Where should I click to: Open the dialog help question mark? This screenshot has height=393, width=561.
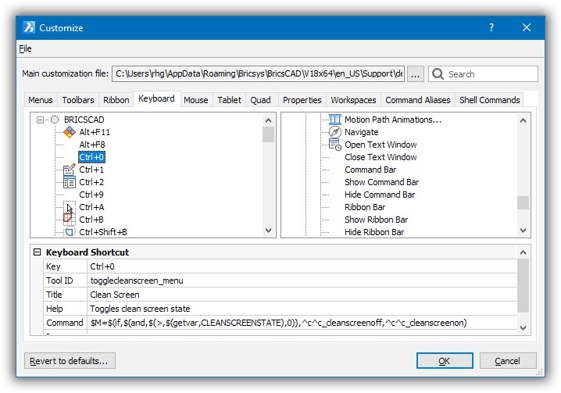[492, 27]
